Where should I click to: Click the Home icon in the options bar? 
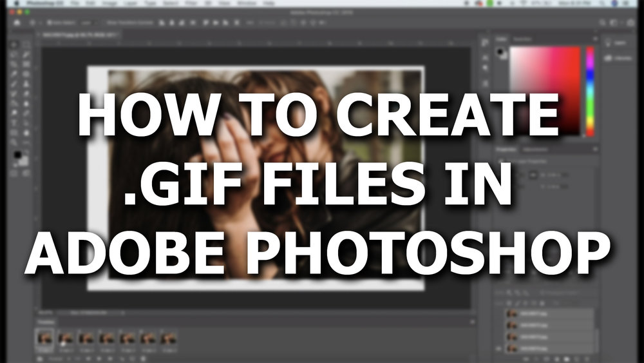click(x=17, y=23)
